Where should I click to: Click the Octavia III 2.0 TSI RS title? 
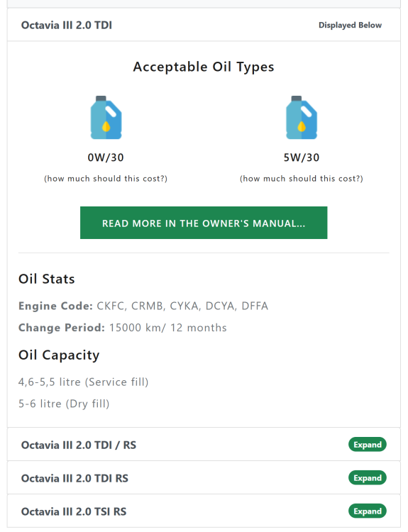click(74, 511)
